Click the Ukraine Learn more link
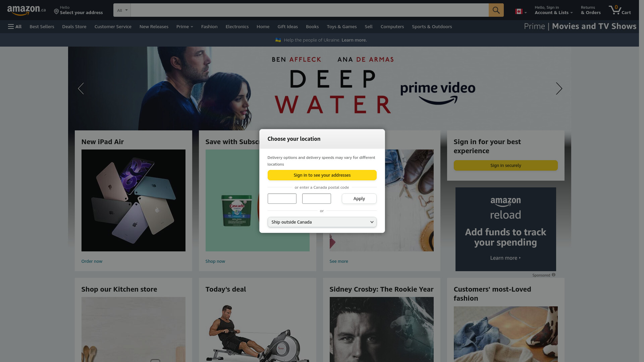The width and height of the screenshot is (644, 362). [354, 40]
